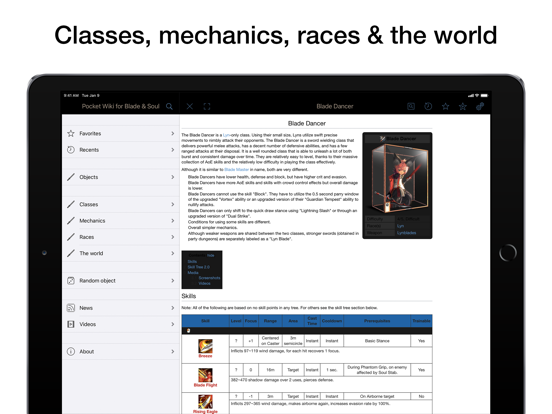552x414 pixels.
Task: Click the pencil icon beside Races
Action: pyautogui.click(x=71, y=237)
